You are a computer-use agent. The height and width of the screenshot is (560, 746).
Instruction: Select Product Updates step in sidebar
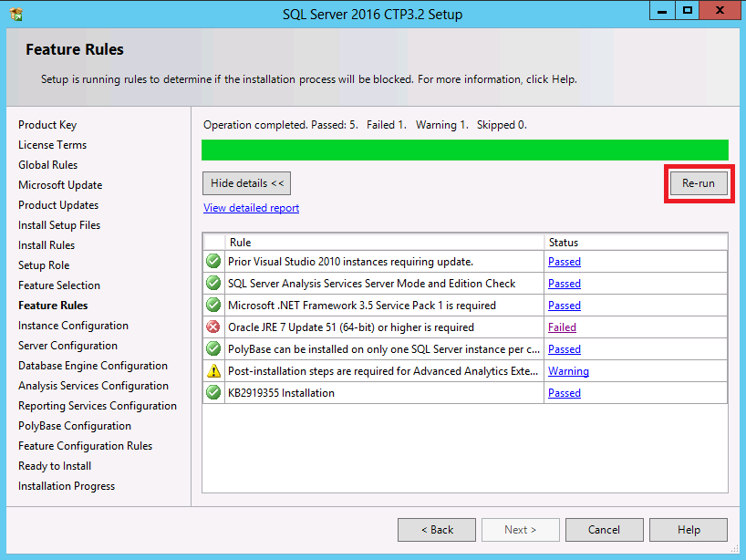(58, 204)
